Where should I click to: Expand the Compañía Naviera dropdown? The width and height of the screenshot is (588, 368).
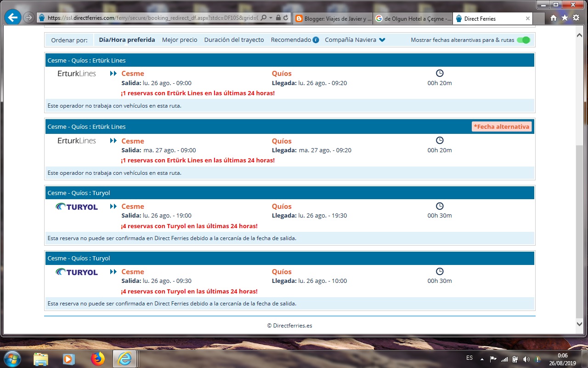(355, 40)
